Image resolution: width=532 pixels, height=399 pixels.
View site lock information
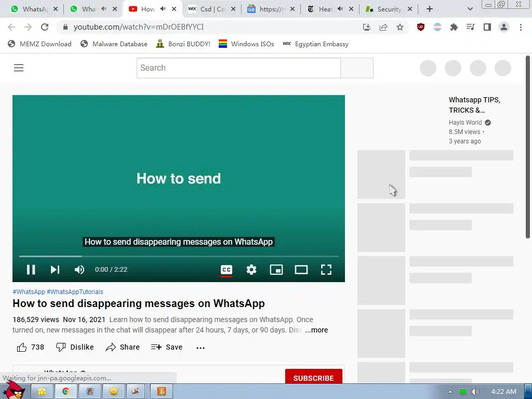click(x=65, y=27)
